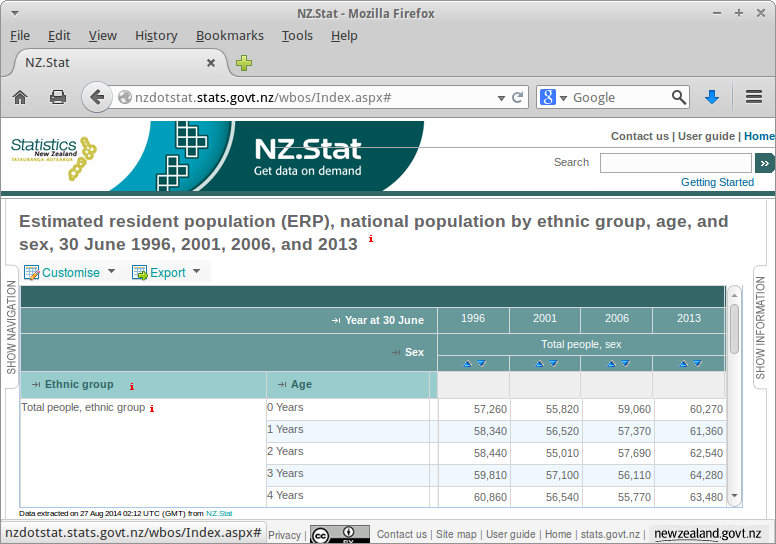This screenshot has height=544, width=776.
Task: Click the cell value 64,280
Action: click(x=706, y=475)
